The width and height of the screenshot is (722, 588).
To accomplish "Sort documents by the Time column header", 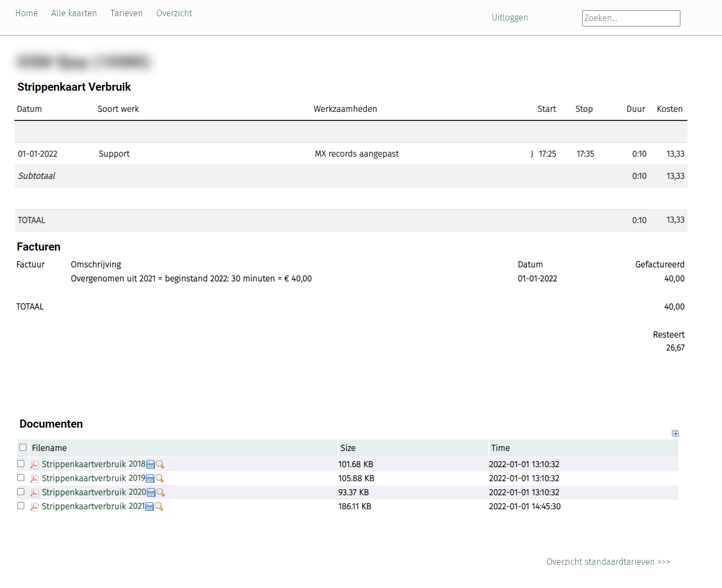I will pos(500,448).
